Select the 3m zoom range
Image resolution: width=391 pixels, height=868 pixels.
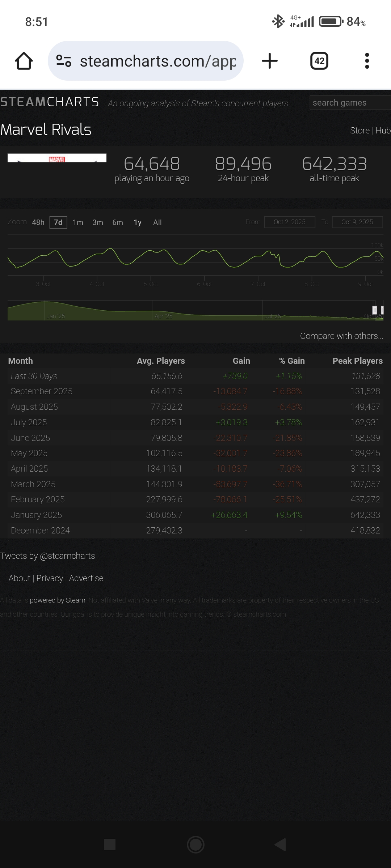click(98, 222)
